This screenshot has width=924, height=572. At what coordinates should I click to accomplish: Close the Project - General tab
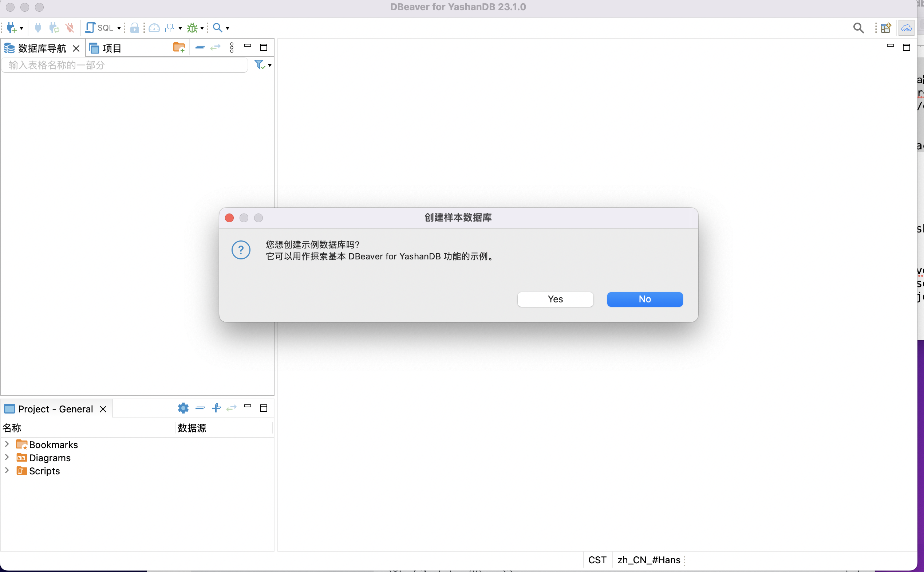point(103,410)
